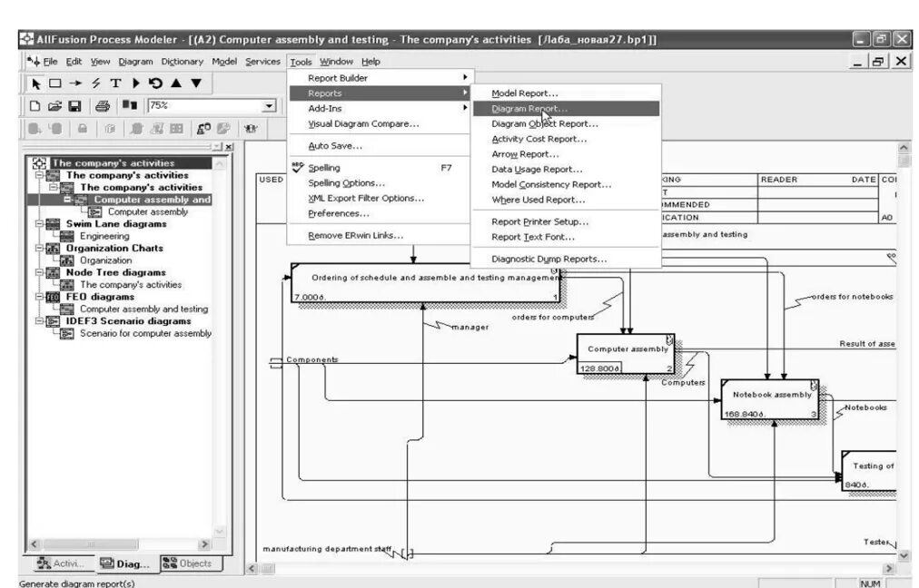
Task: Run Spelling check from Tools menu
Action: click(x=380, y=168)
